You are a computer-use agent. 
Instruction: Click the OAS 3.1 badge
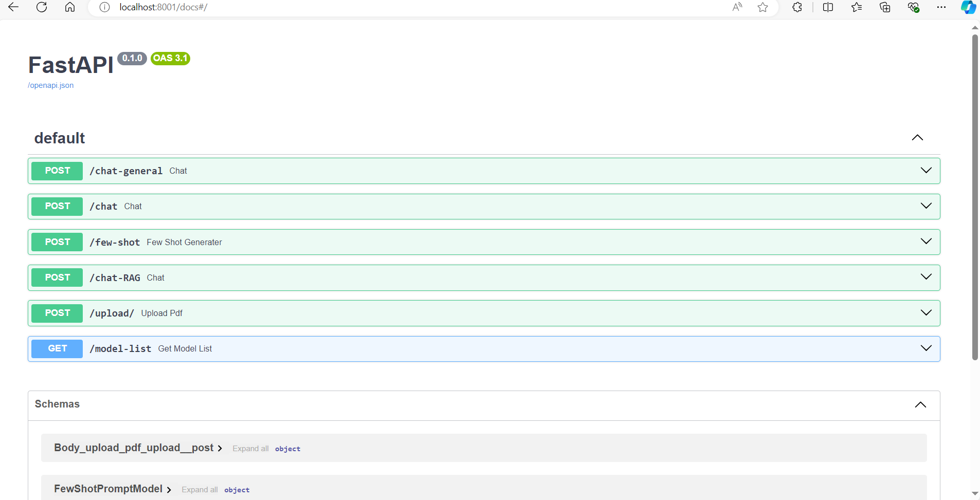tap(170, 59)
